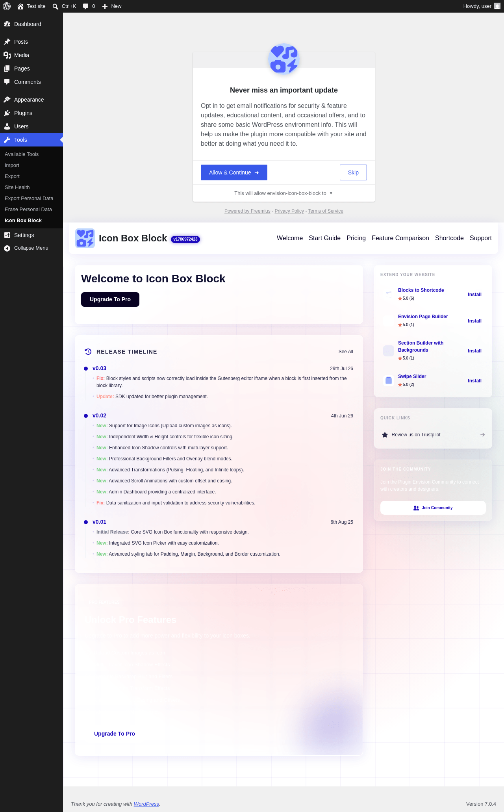Select Export in Tools submenu
This screenshot has width=504, height=812.
[x=31, y=176]
